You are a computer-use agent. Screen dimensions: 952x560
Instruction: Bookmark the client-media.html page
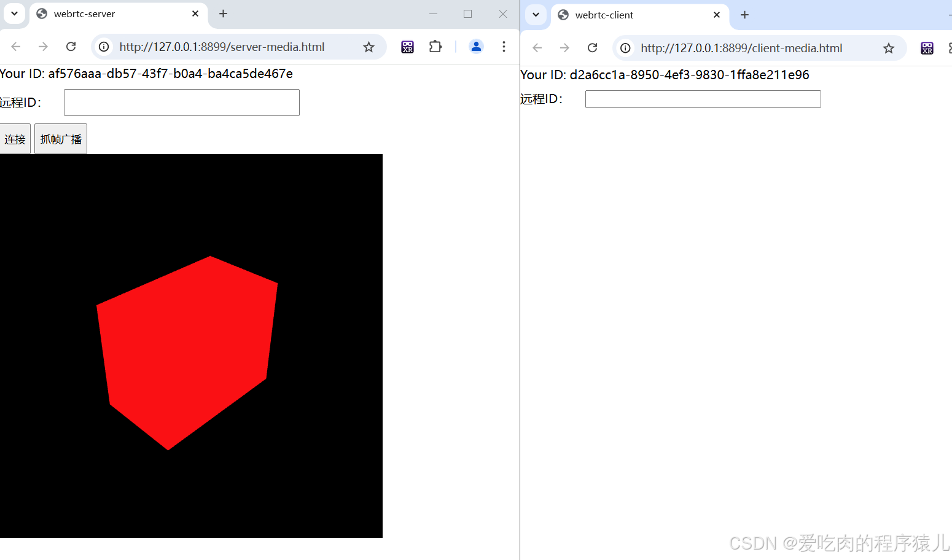tap(889, 48)
